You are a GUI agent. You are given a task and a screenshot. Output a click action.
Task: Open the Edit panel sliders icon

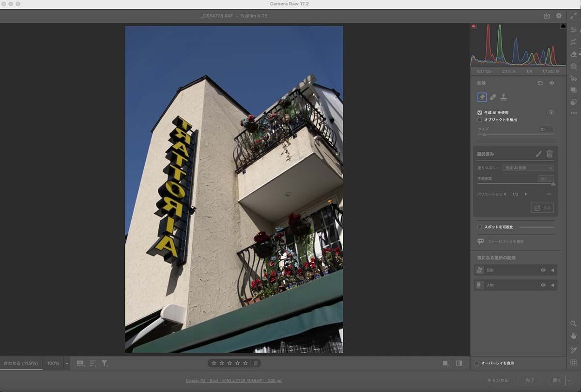574,30
